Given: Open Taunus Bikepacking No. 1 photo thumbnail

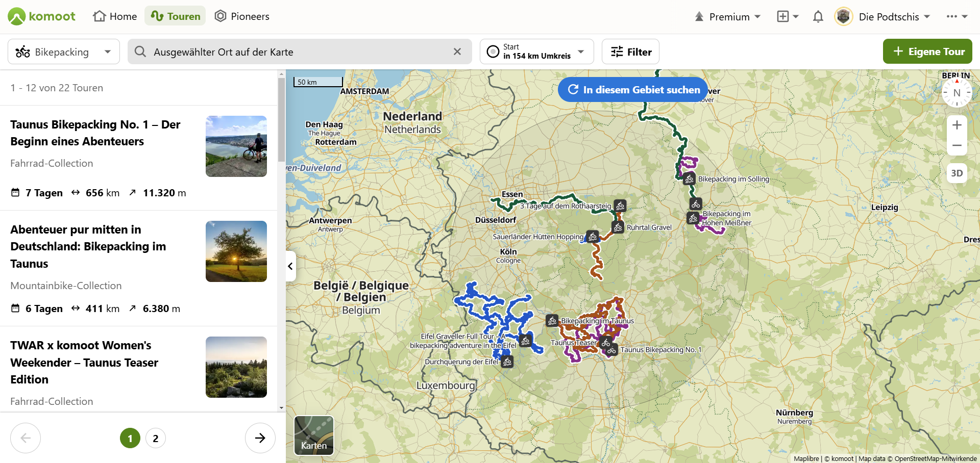Looking at the screenshot, I should 236,146.
